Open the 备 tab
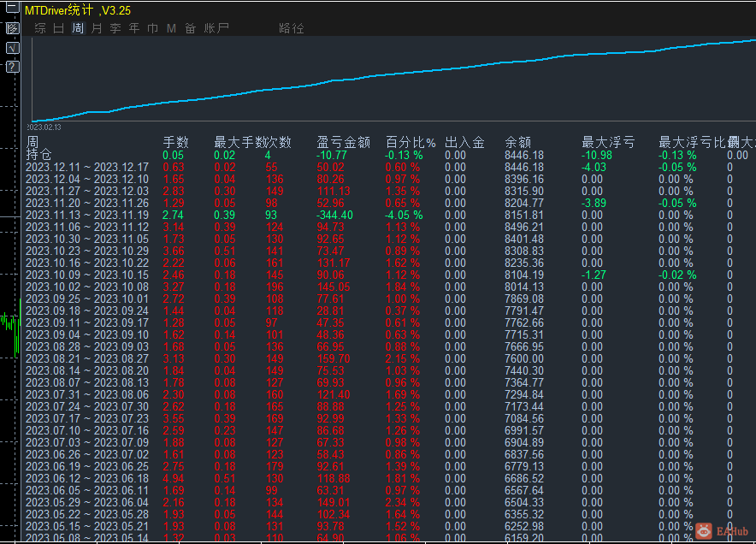Screen dimensions: 756x544 (x=191, y=28)
